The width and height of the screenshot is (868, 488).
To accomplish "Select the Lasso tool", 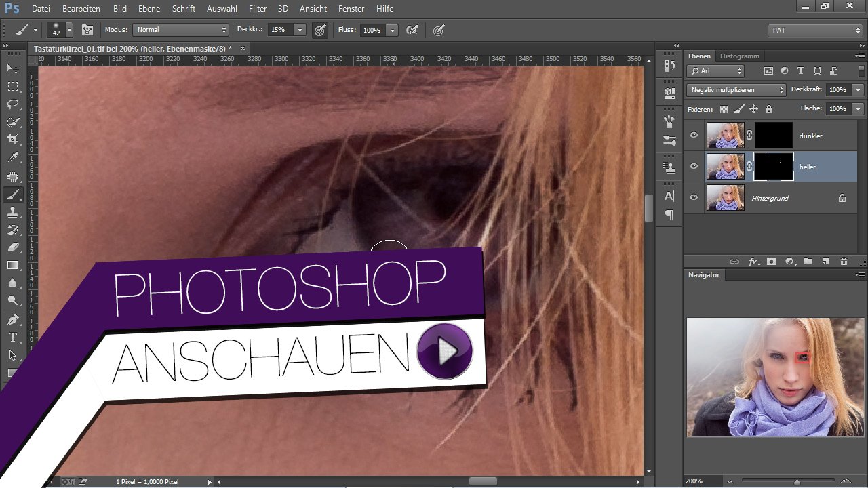I will [x=13, y=104].
